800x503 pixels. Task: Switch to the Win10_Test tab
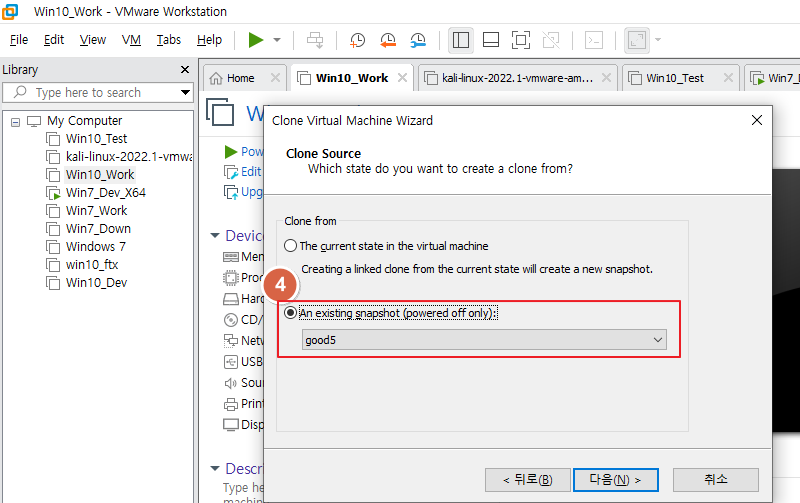coord(674,78)
